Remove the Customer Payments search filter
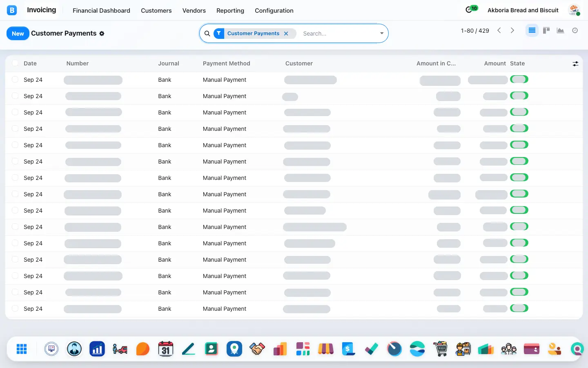The image size is (588, 368). pos(286,34)
